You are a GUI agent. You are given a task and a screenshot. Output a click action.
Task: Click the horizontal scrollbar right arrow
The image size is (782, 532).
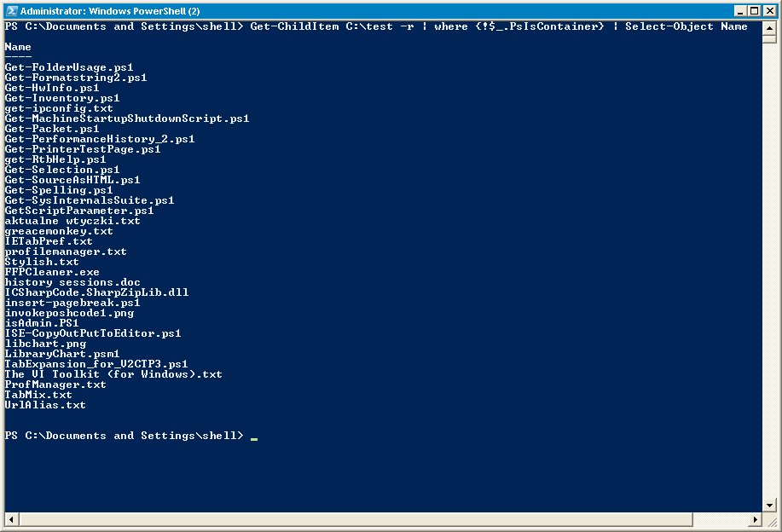click(756, 519)
